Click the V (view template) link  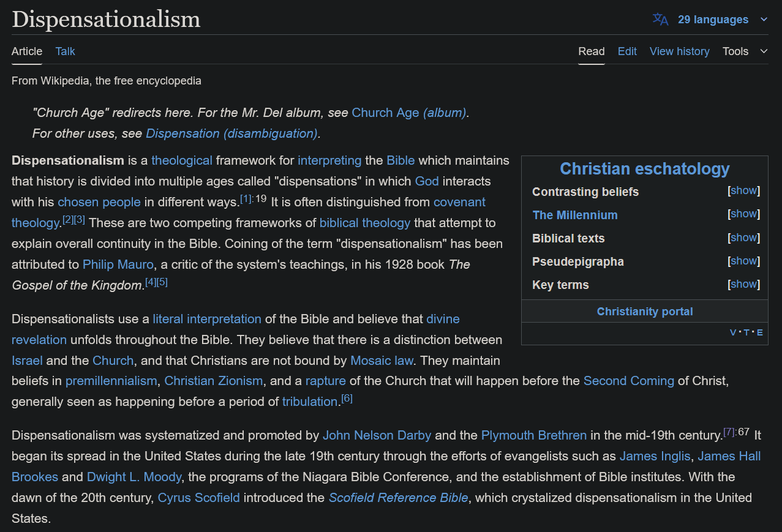733,332
